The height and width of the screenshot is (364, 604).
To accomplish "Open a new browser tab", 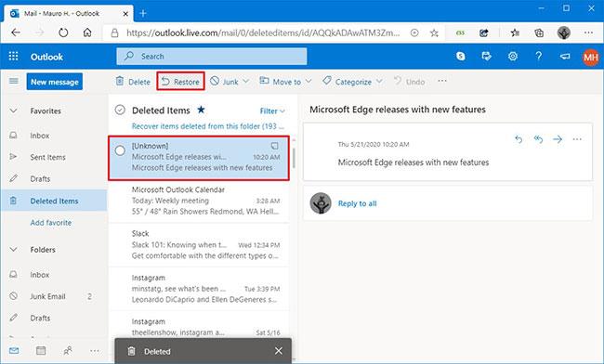I will pos(143,14).
